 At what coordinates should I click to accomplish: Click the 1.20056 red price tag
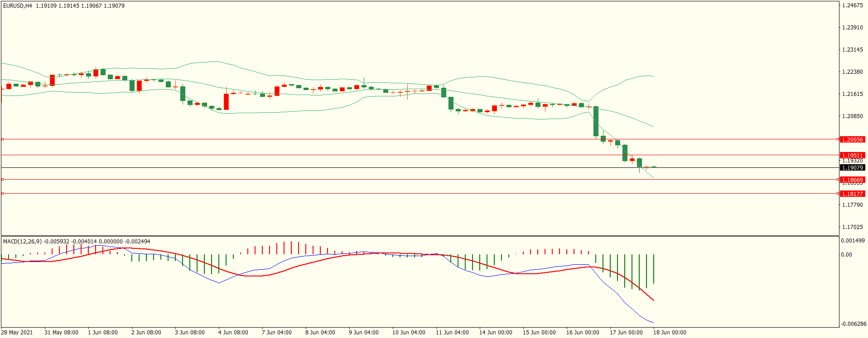[852, 140]
